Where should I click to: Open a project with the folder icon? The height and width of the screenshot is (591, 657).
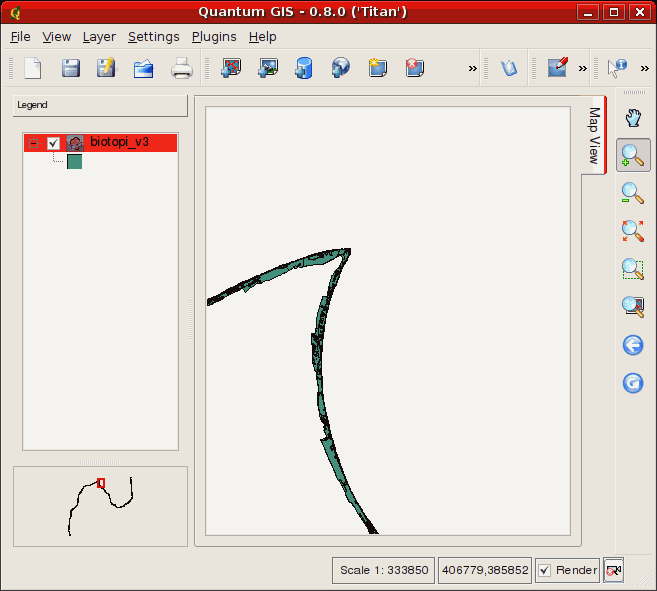144,68
